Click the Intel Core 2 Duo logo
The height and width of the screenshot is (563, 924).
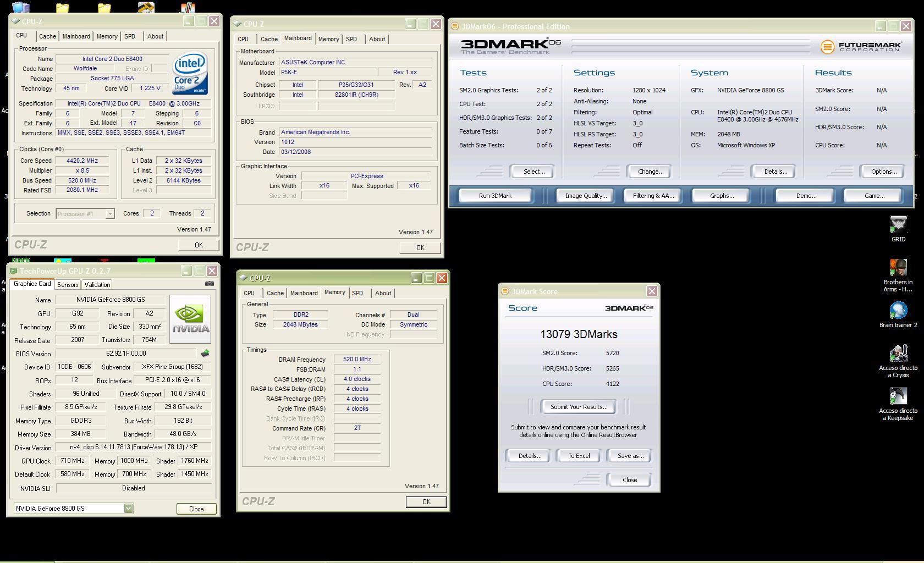[x=190, y=73]
